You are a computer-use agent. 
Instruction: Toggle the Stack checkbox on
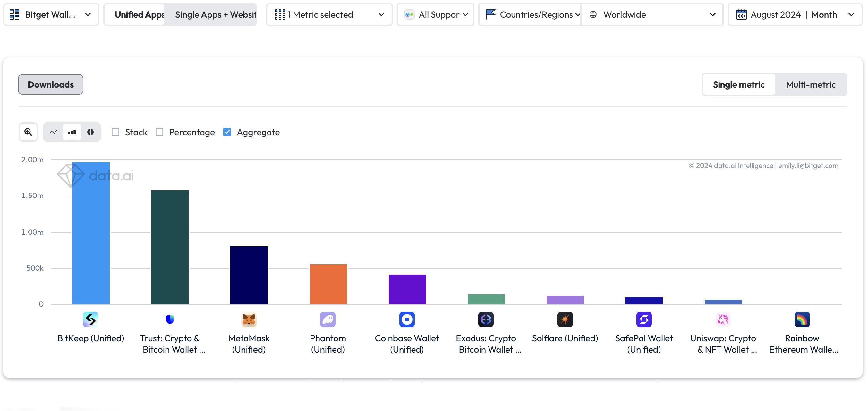click(x=115, y=132)
